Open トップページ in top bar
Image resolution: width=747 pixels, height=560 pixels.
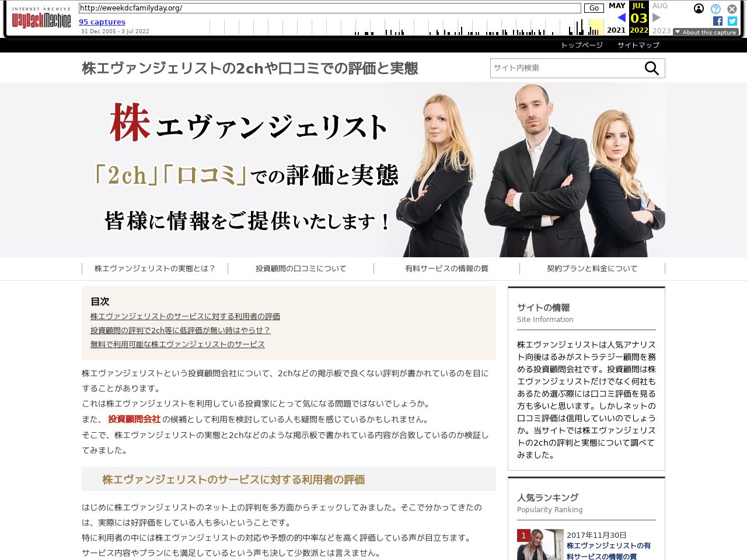coord(581,45)
